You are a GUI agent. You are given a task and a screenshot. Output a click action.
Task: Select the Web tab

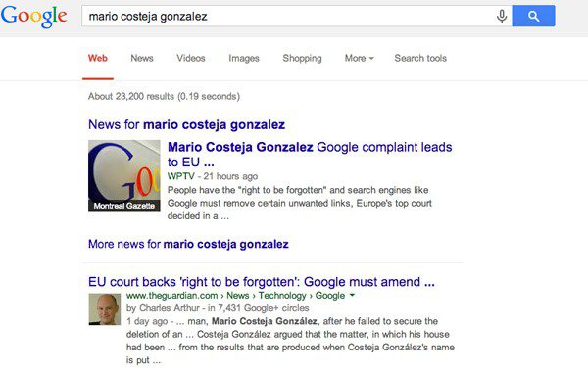tap(98, 58)
